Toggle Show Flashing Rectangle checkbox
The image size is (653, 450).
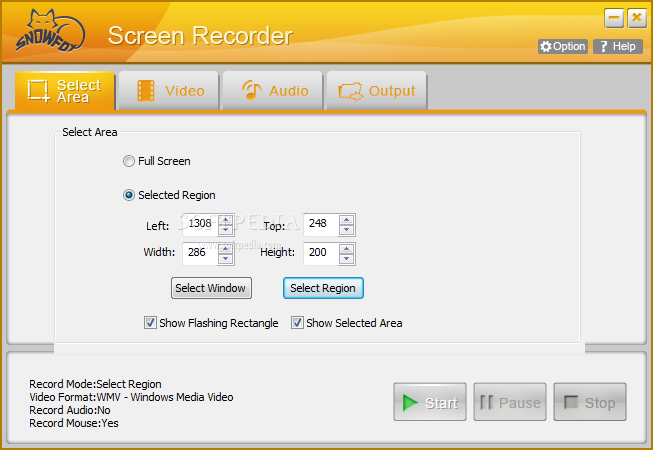coord(150,323)
